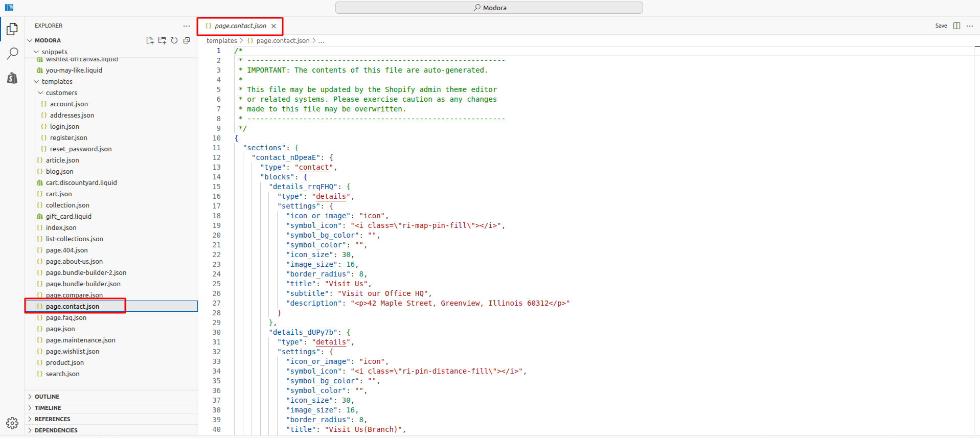Open page.404.json file
This screenshot has width=980, height=438.
click(66, 250)
